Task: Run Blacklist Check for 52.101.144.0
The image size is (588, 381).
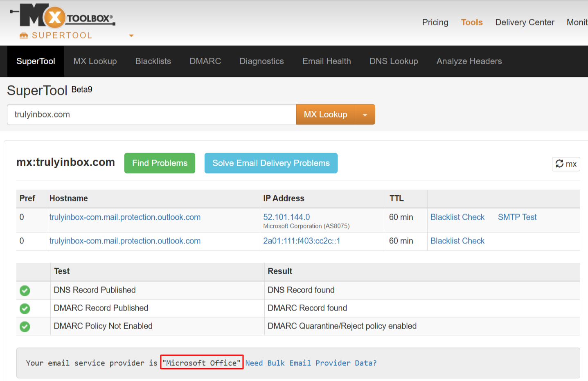Action: coord(457,217)
